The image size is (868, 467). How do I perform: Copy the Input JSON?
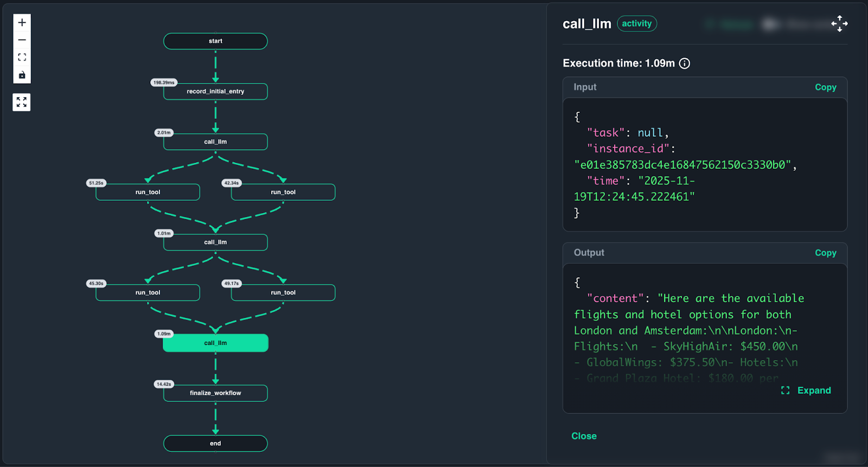tap(825, 87)
